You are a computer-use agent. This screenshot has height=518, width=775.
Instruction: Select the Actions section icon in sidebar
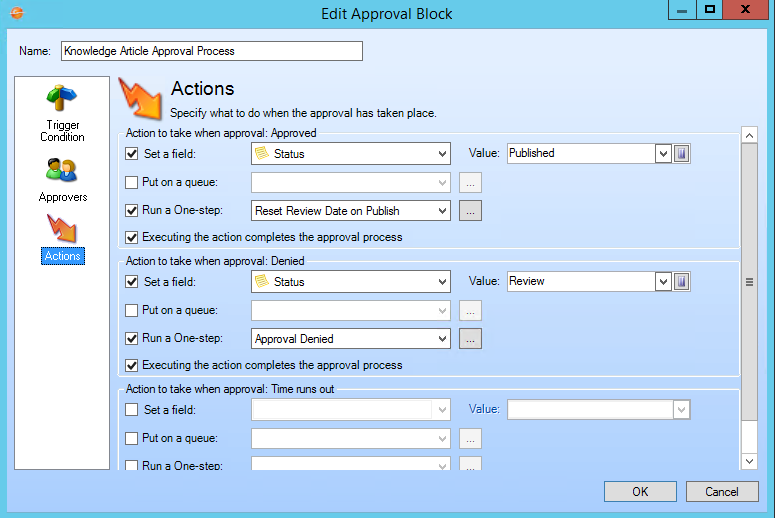(x=62, y=230)
